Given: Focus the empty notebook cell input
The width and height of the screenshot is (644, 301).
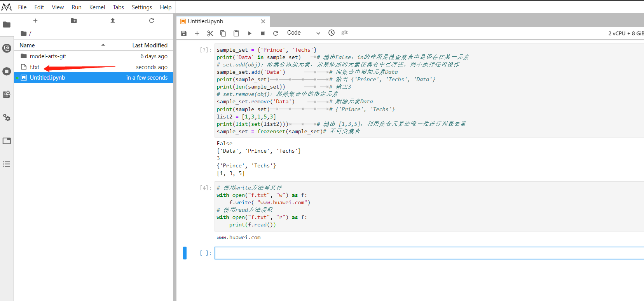Looking at the screenshot, I should click(429, 253).
